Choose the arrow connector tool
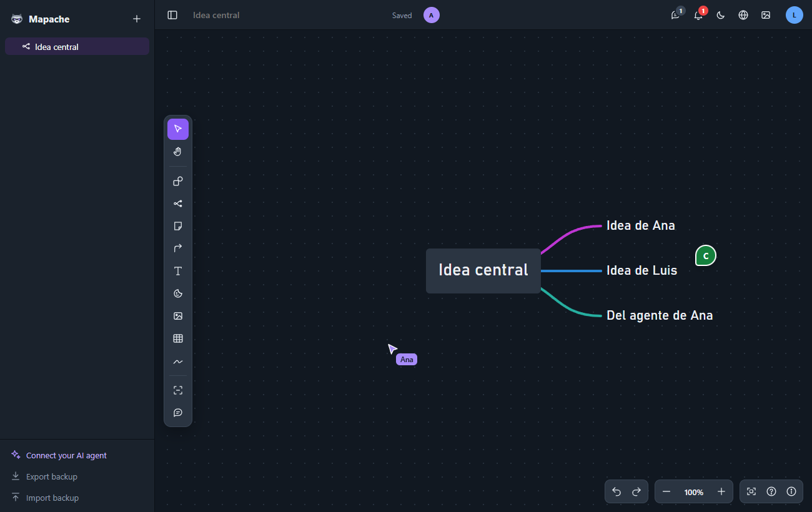Viewport: 812px width, 512px height. 178,249
